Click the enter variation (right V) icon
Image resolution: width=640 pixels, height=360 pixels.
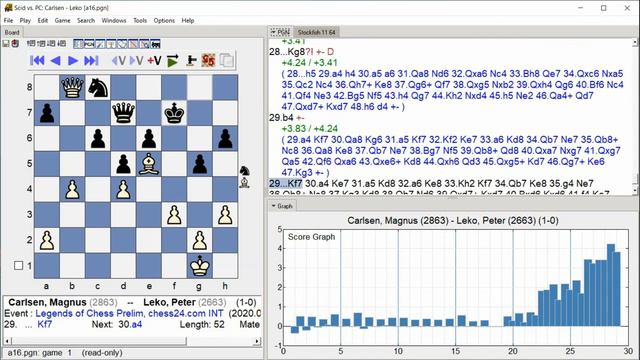[136, 60]
